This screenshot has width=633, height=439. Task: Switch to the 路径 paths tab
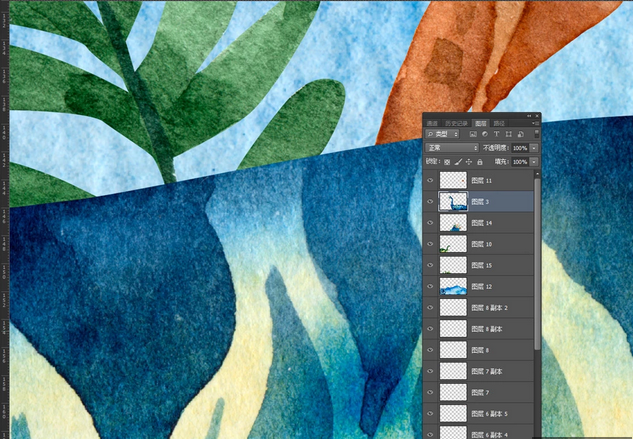coord(499,122)
